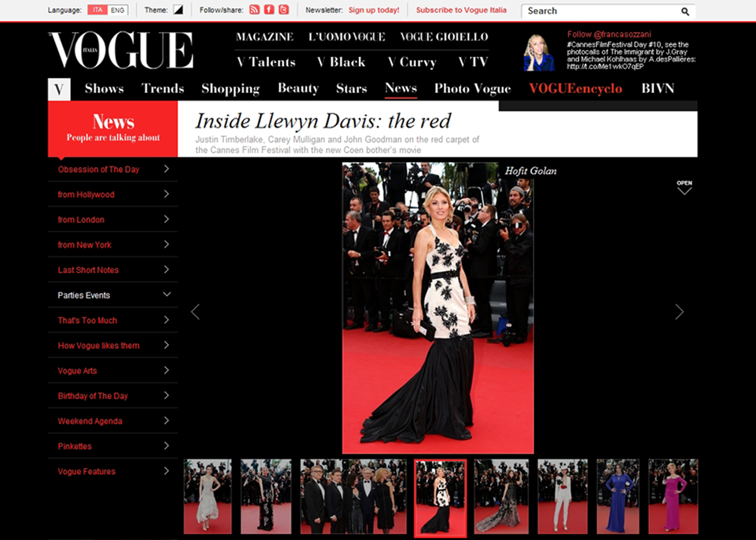
Task: Click the RSS feed icon
Action: pos(254,10)
